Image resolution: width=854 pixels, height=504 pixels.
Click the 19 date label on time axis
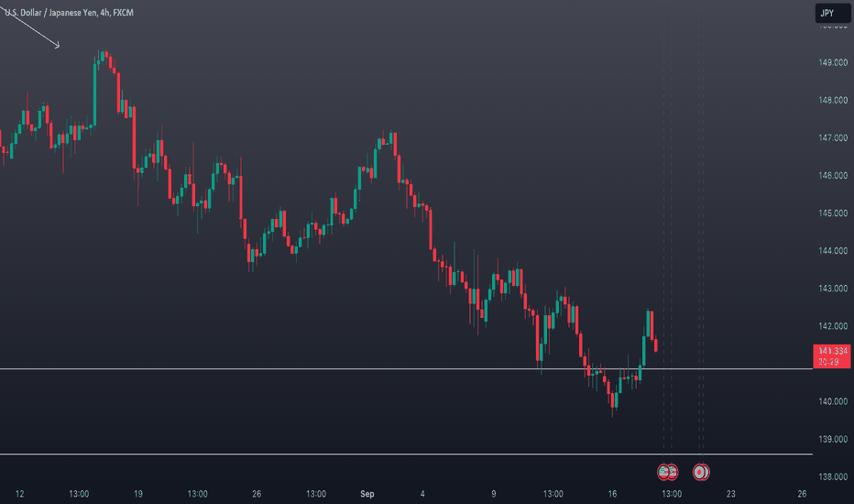(x=138, y=494)
